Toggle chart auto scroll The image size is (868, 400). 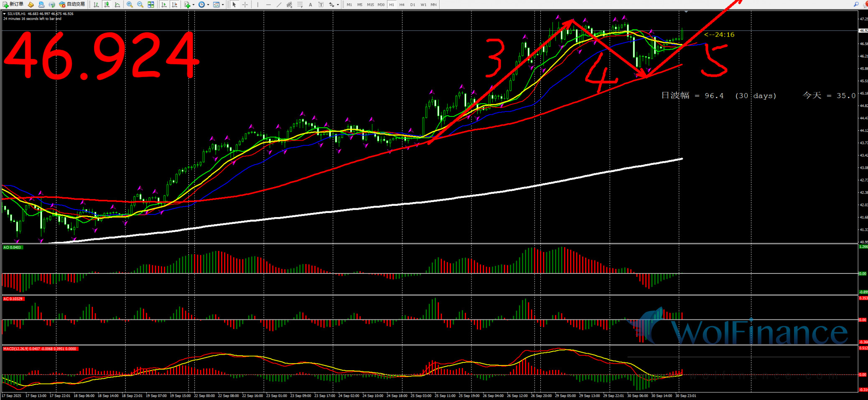tap(164, 5)
